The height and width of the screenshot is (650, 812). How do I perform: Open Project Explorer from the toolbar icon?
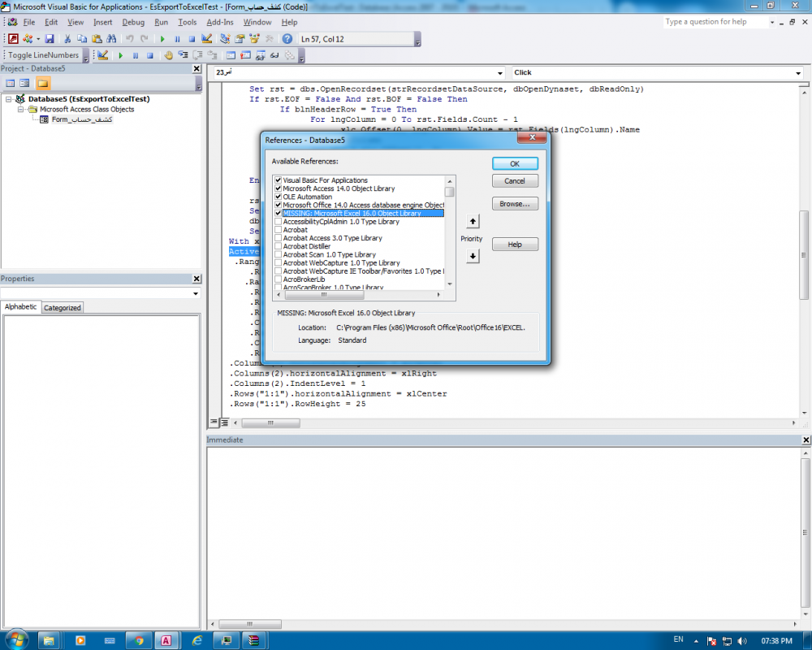click(x=225, y=39)
